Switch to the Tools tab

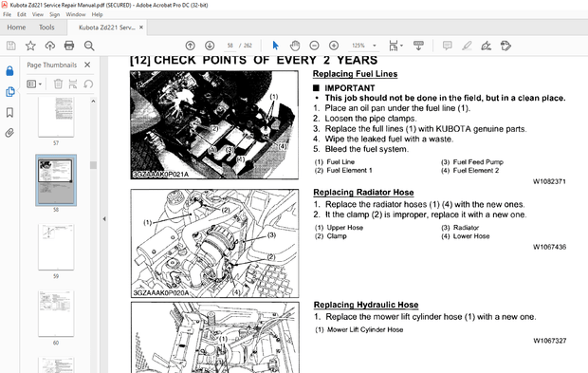click(46, 28)
